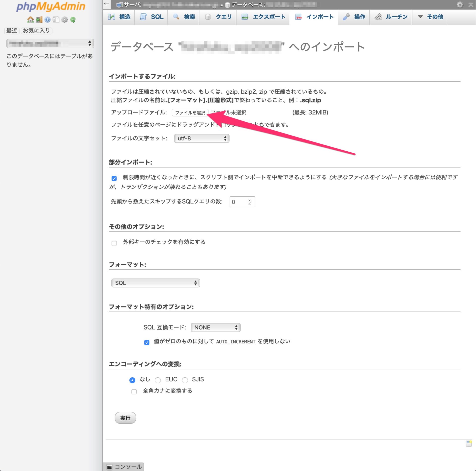Click stepper arrows of skip queries field

tap(250, 202)
